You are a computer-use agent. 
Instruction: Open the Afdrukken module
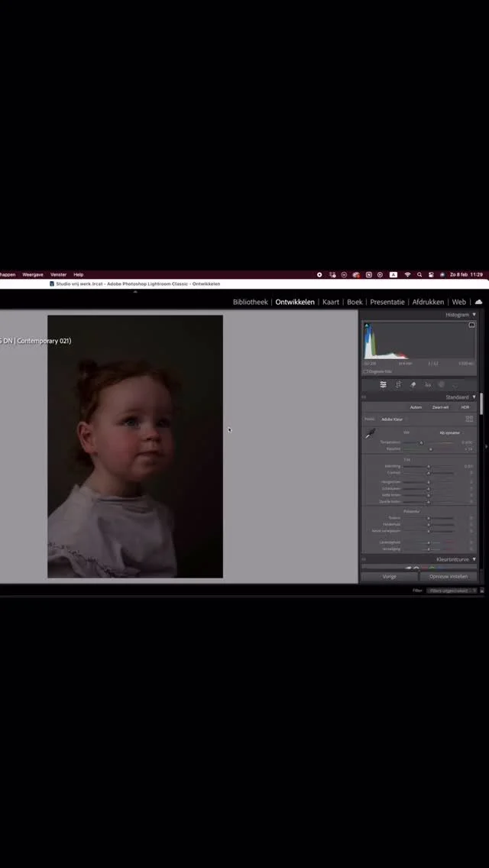pos(428,303)
